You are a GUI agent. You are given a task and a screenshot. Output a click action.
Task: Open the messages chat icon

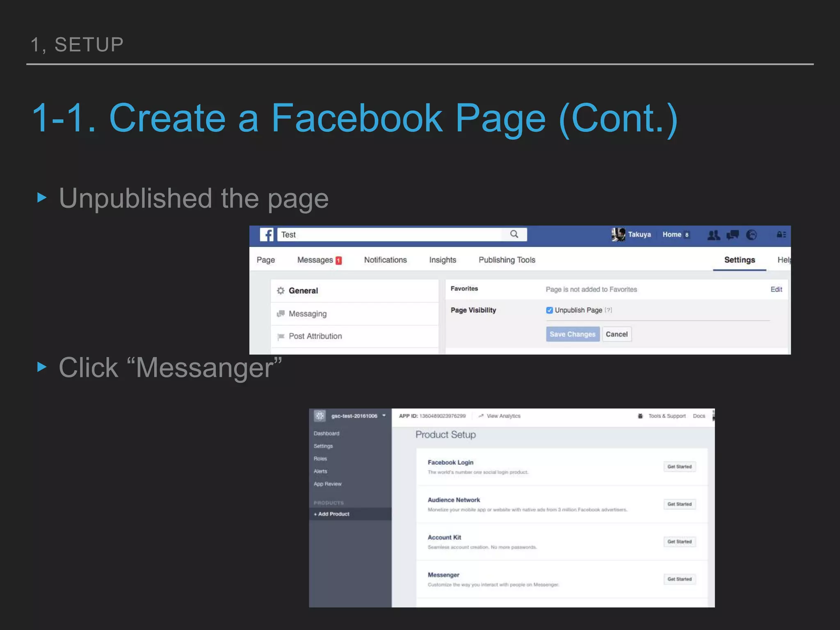pyautogui.click(x=733, y=235)
